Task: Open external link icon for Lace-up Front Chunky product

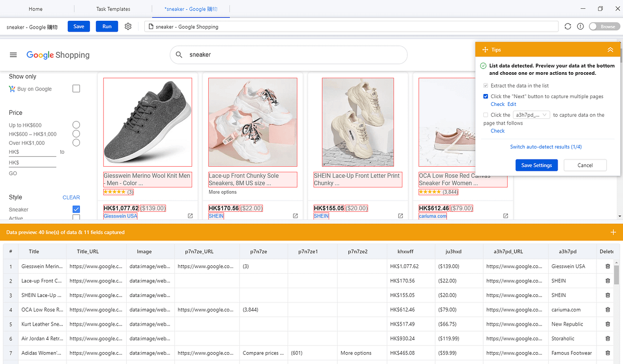Action: [295, 215]
